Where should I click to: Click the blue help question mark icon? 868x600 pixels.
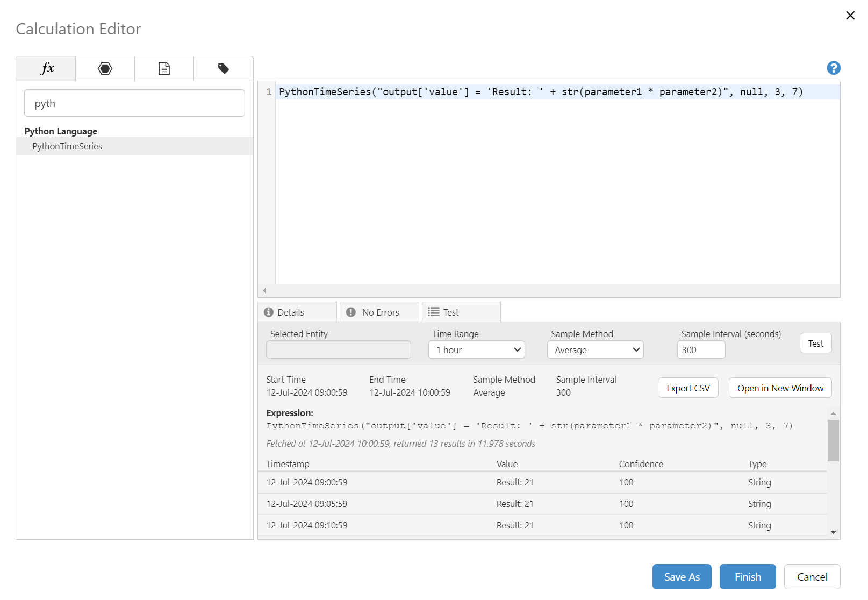pos(833,68)
